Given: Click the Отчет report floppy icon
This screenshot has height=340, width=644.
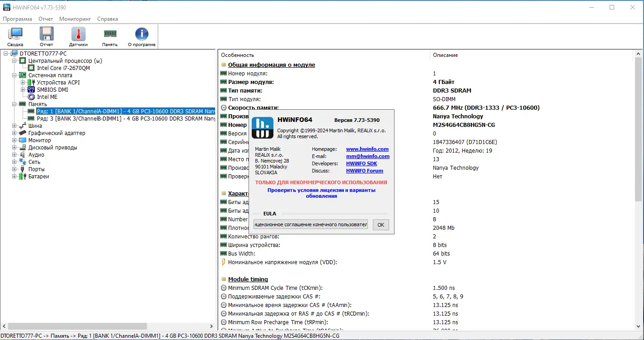Looking at the screenshot, I should pyautogui.click(x=47, y=34).
